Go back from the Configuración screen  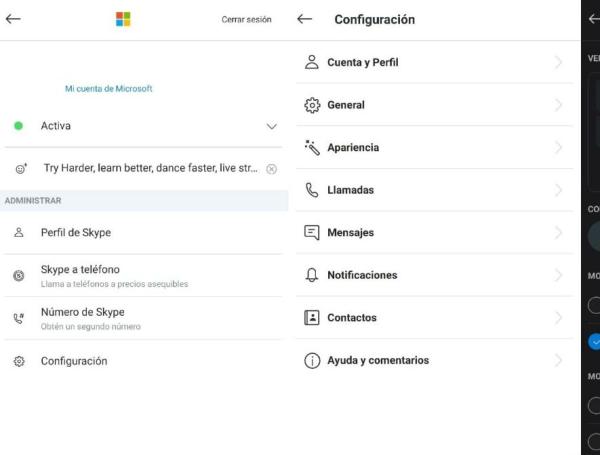pos(305,19)
